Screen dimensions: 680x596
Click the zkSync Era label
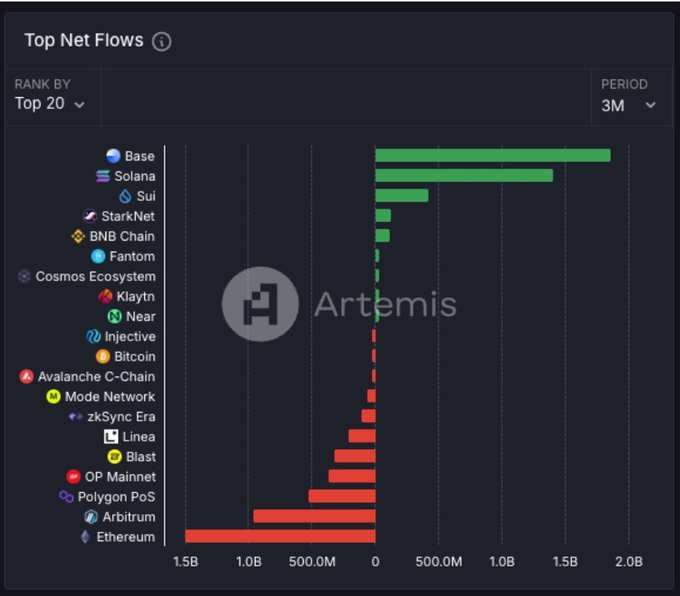click(x=121, y=417)
